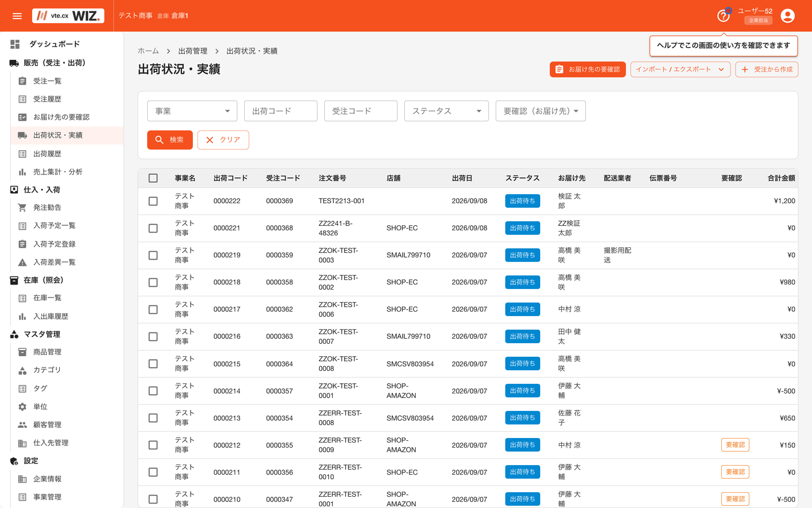Click the 合計金額 column header

pos(781,178)
